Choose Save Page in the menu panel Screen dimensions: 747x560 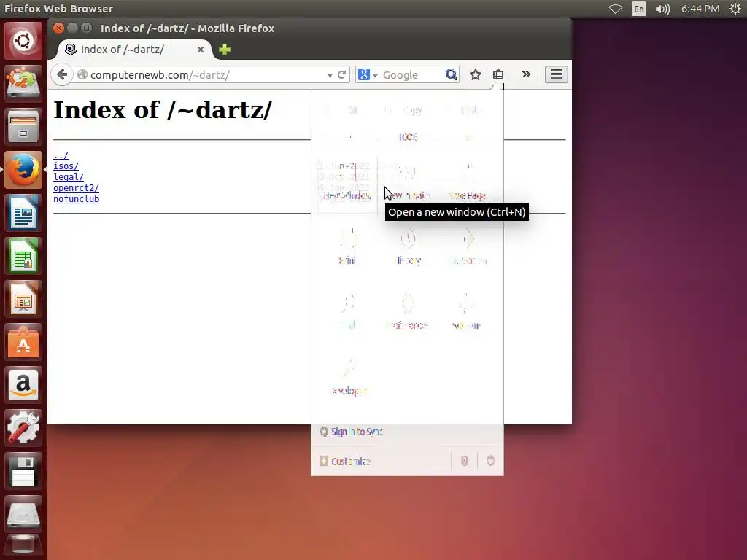[468, 186]
